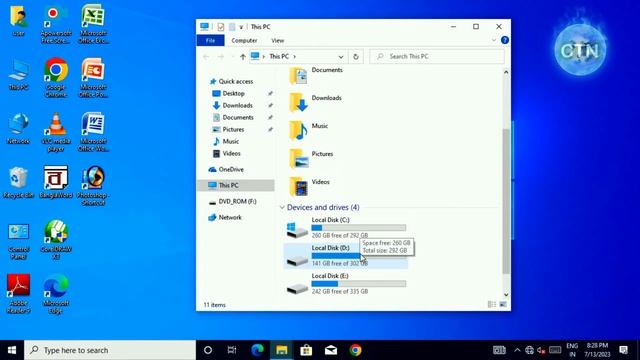This screenshot has width=640, height=360.
Task: Select Network in navigation pane
Action: pos(225,218)
